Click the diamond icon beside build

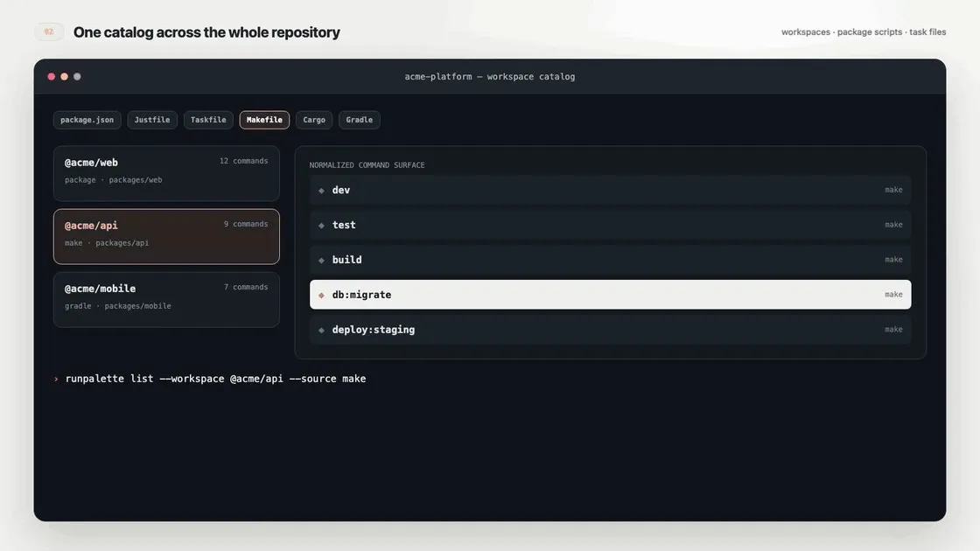[x=321, y=261]
